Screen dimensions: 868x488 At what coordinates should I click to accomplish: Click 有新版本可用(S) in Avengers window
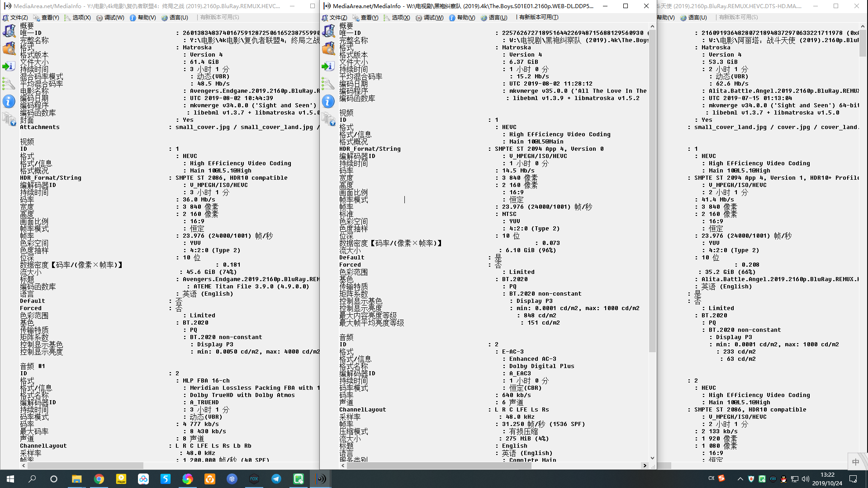click(x=219, y=17)
